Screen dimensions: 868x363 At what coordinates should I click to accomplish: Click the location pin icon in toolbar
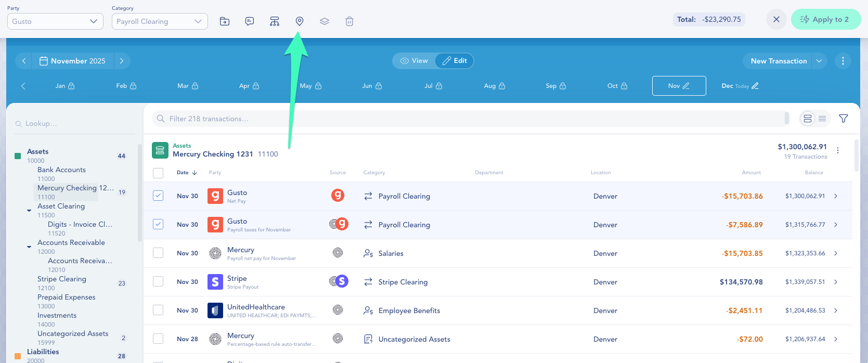(x=300, y=21)
